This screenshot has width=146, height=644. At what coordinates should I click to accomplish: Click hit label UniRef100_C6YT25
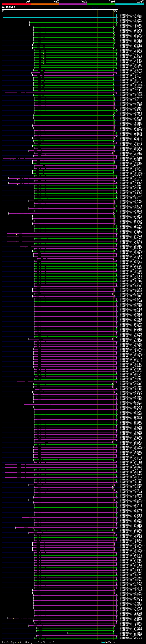(131, 67)
